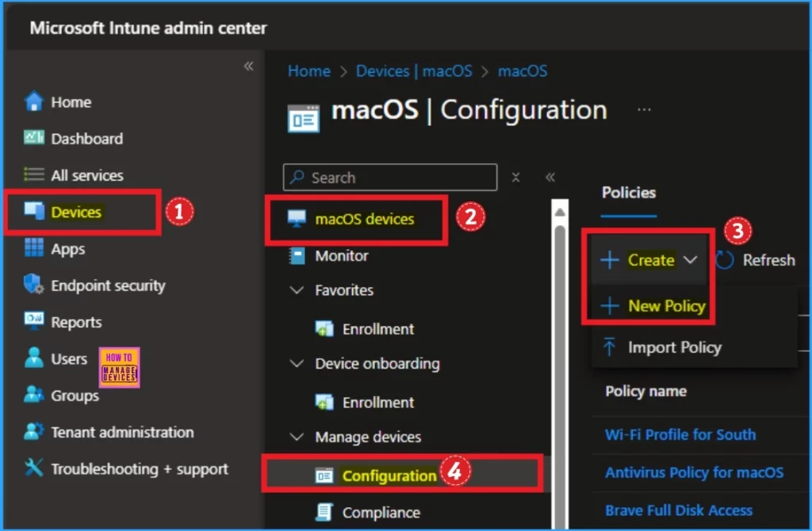This screenshot has height=531, width=812.
Task: Click Enrollment icon under Device onboarding
Action: [324, 402]
